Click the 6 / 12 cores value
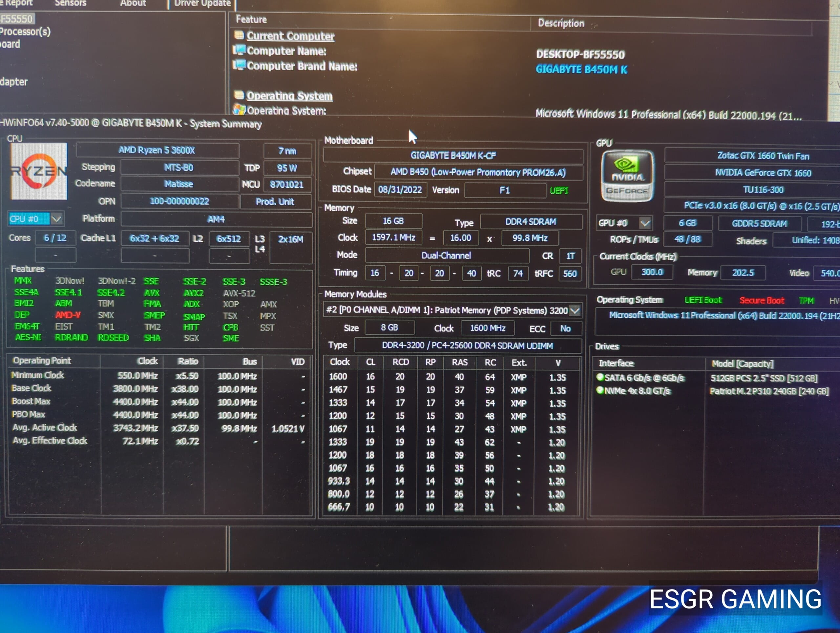The height and width of the screenshot is (633, 840). (x=55, y=238)
